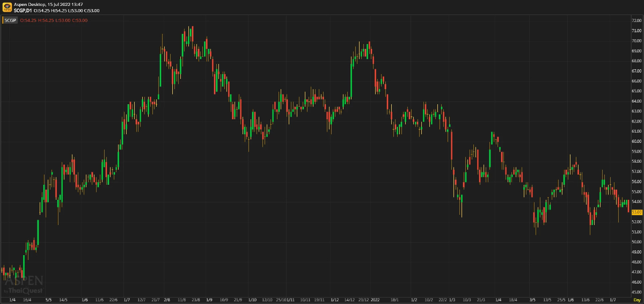Click the Aspen logo icon in the header

click(7, 7)
